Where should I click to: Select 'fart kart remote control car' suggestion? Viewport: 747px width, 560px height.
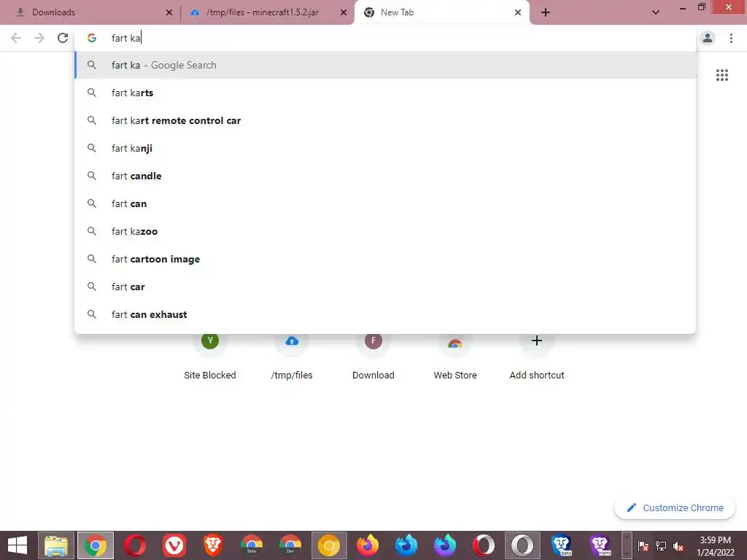pyautogui.click(x=385, y=120)
